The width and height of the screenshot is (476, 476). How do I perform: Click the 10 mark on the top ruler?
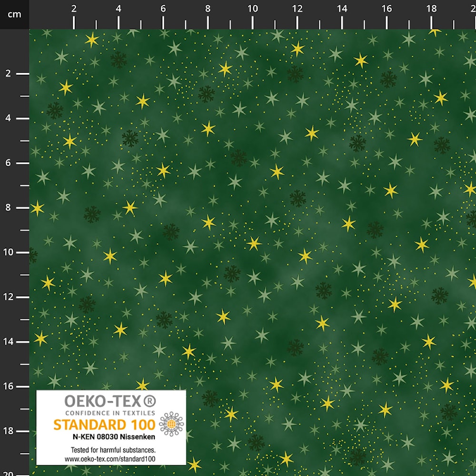point(253,9)
